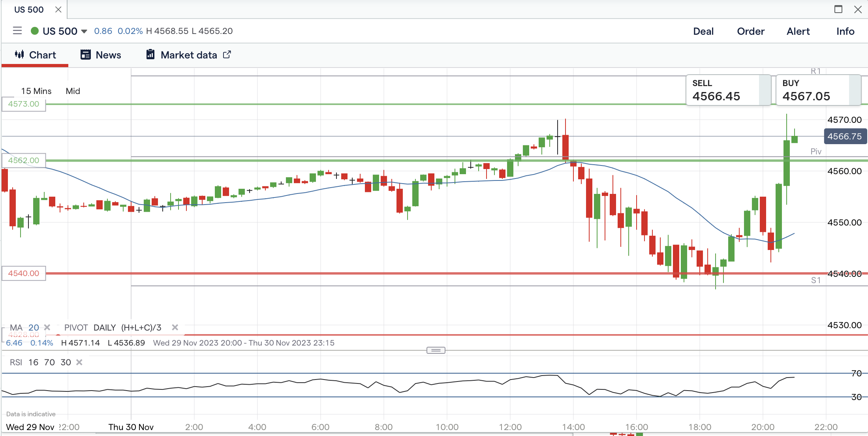Click the 4530.00 price axis label

point(845,325)
